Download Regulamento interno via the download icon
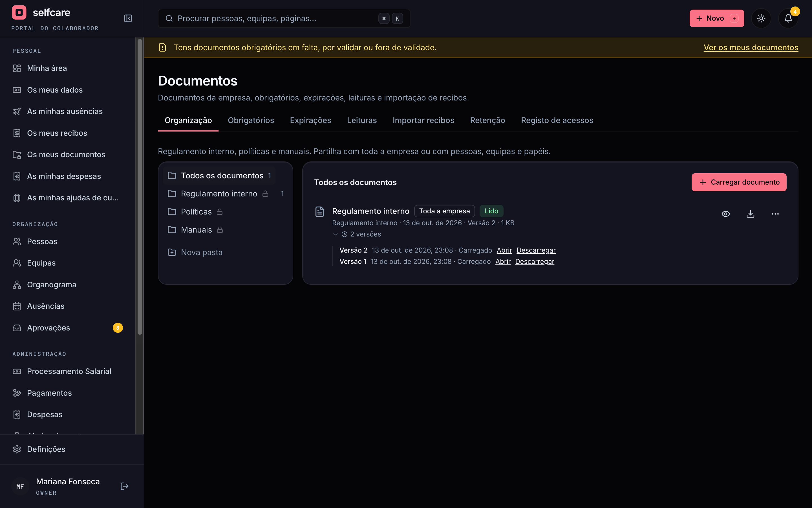 point(750,214)
